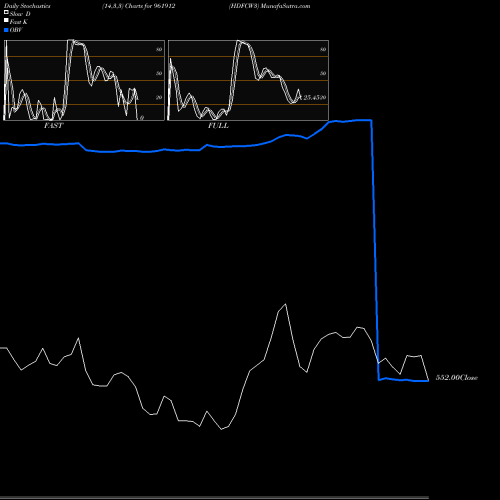The image size is (500, 500).
Task: Click the '552.00Close' price label
Action: (x=457, y=378)
